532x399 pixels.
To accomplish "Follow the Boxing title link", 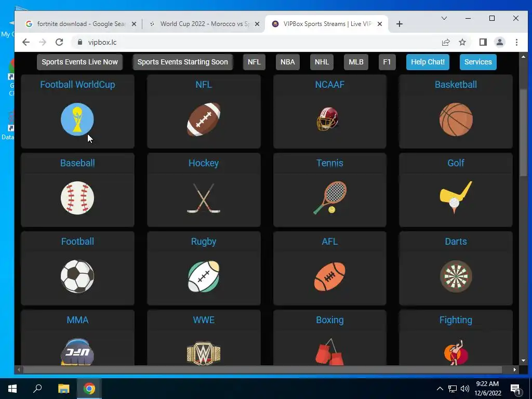I will pos(330,320).
